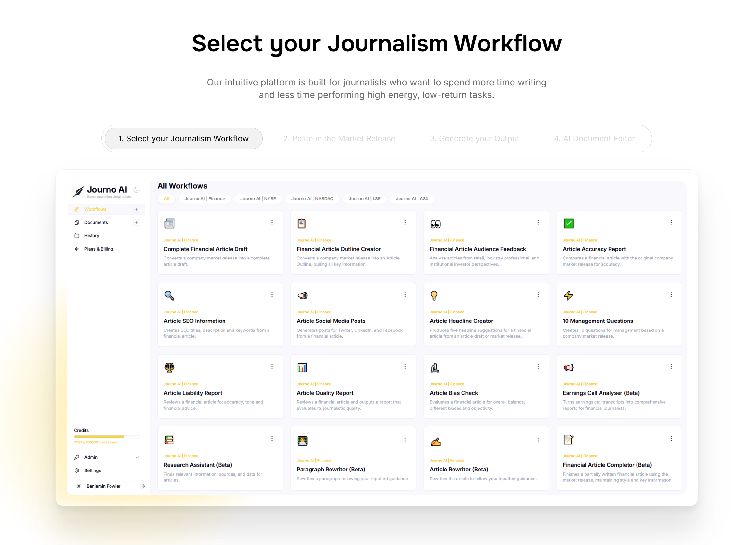Open three-dot menu on Research Assistant (Beta)
The height and width of the screenshot is (545, 756).
click(272, 439)
